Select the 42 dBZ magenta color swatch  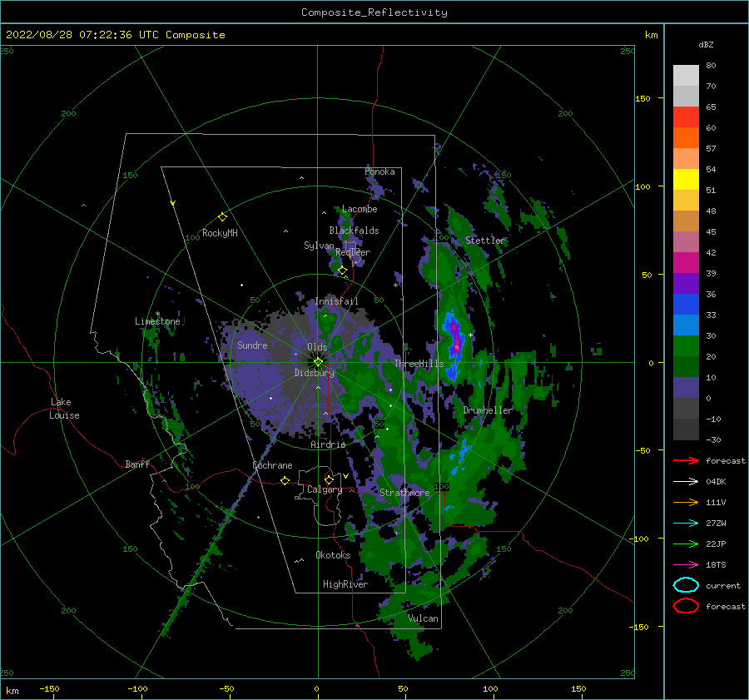[x=686, y=262]
